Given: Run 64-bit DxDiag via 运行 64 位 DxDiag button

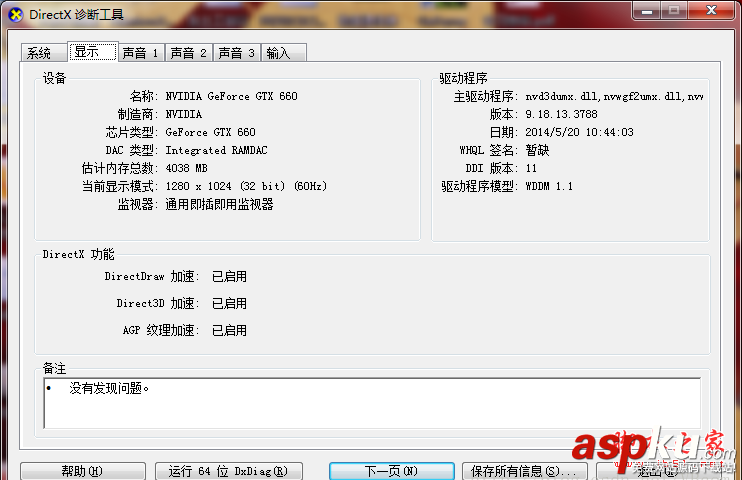Looking at the screenshot, I should pyautogui.click(x=229, y=471).
